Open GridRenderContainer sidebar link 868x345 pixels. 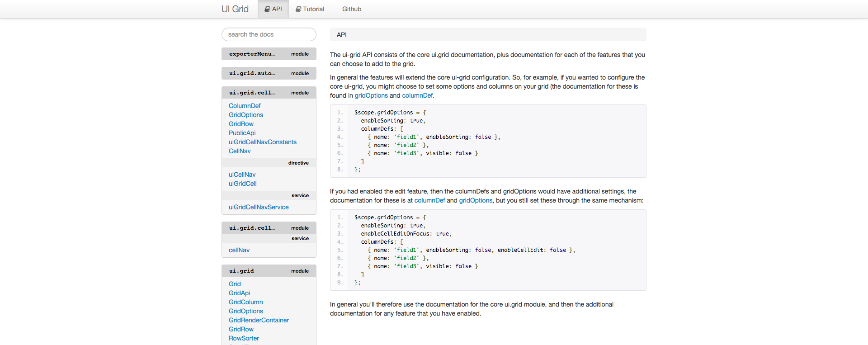(259, 320)
